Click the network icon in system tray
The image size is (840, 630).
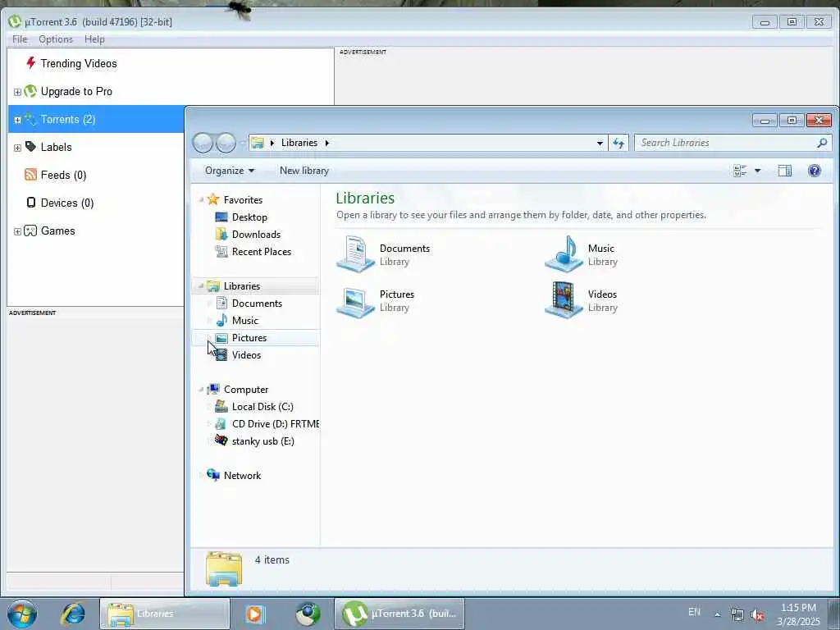737,615
